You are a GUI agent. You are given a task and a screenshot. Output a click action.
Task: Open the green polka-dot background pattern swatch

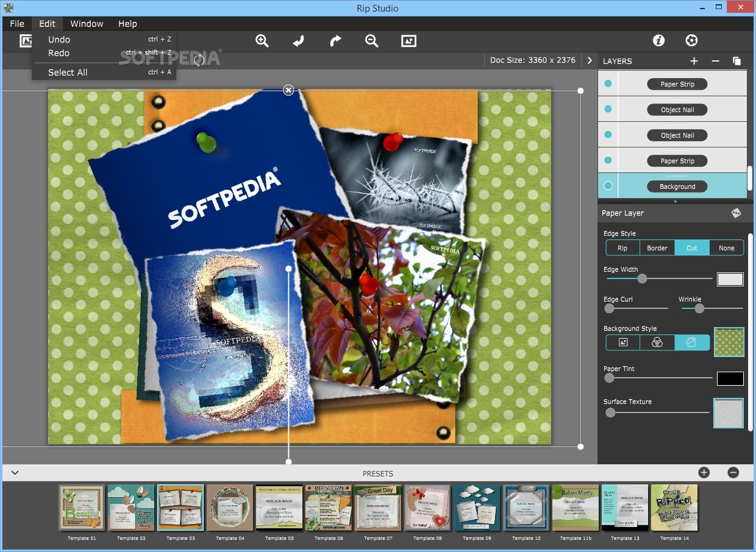[729, 342]
